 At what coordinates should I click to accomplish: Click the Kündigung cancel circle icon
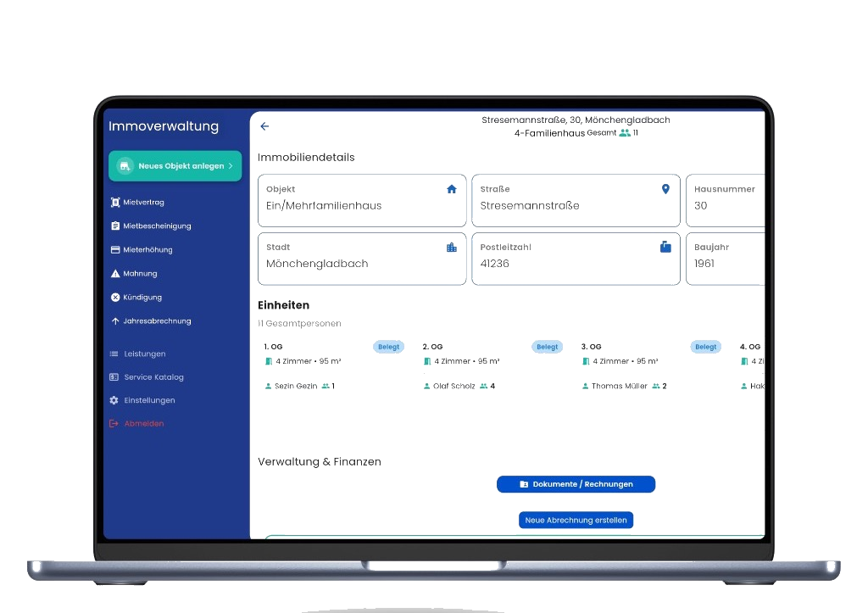[x=115, y=298]
